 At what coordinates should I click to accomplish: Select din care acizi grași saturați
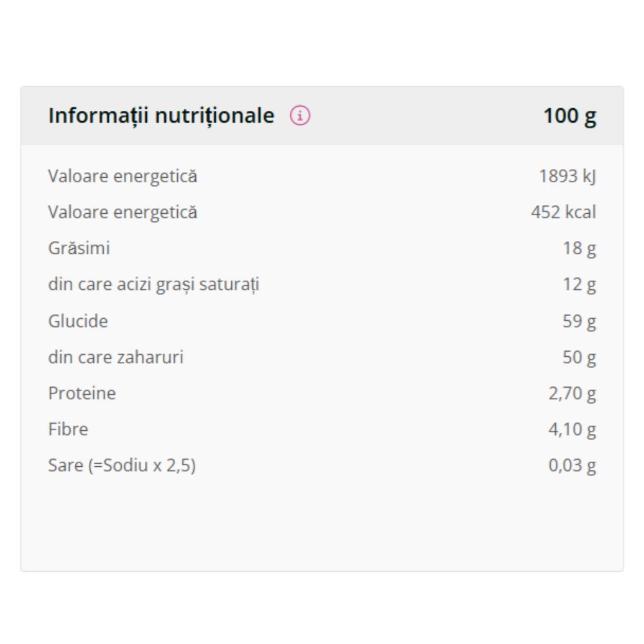click(154, 285)
